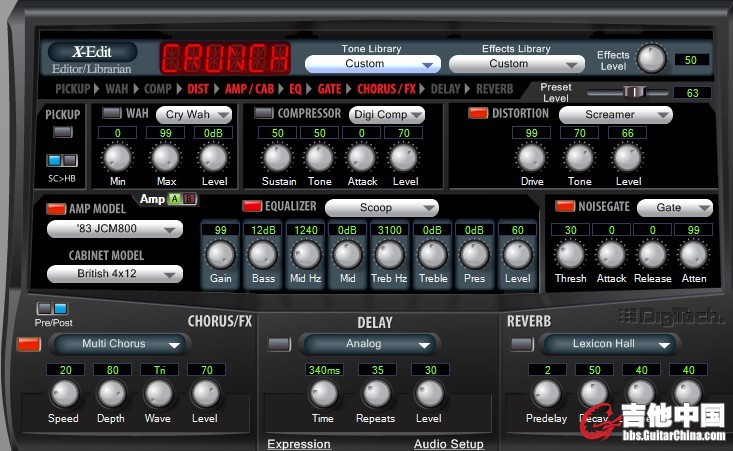Click the Compressor Attack knob

coord(361,157)
